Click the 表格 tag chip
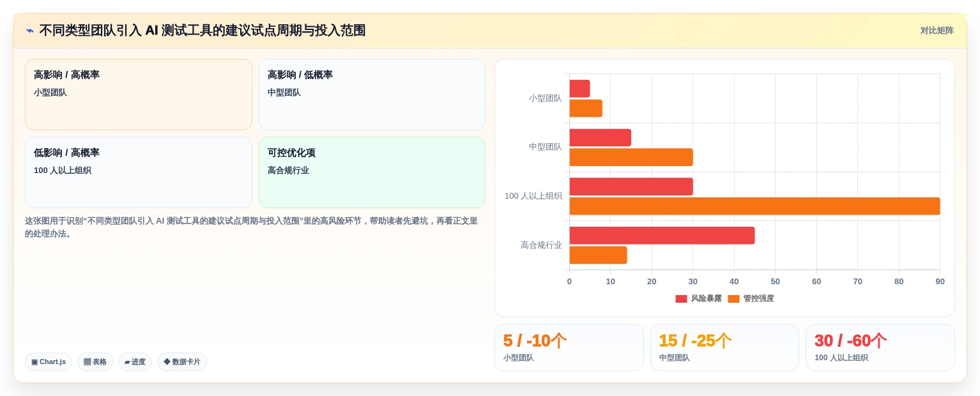 tap(95, 362)
